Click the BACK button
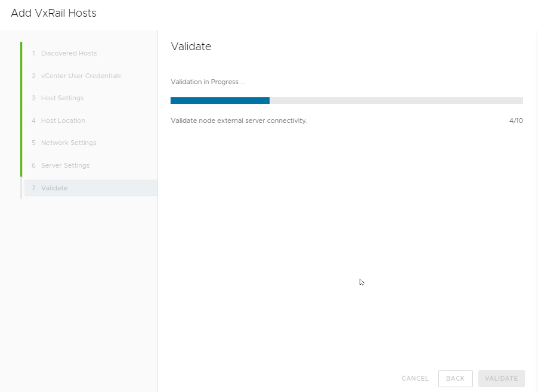Image resolution: width=538 pixels, height=392 pixels. click(x=455, y=378)
